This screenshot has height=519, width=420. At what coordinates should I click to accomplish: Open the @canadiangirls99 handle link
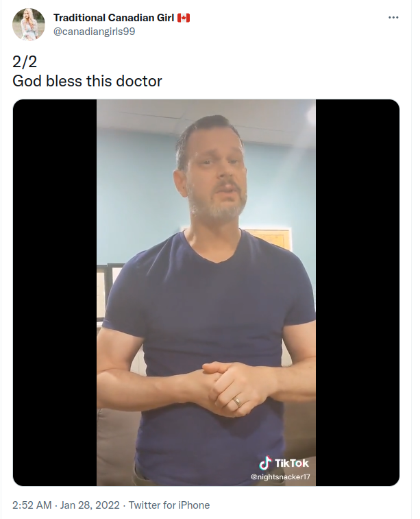(x=95, y=32)
